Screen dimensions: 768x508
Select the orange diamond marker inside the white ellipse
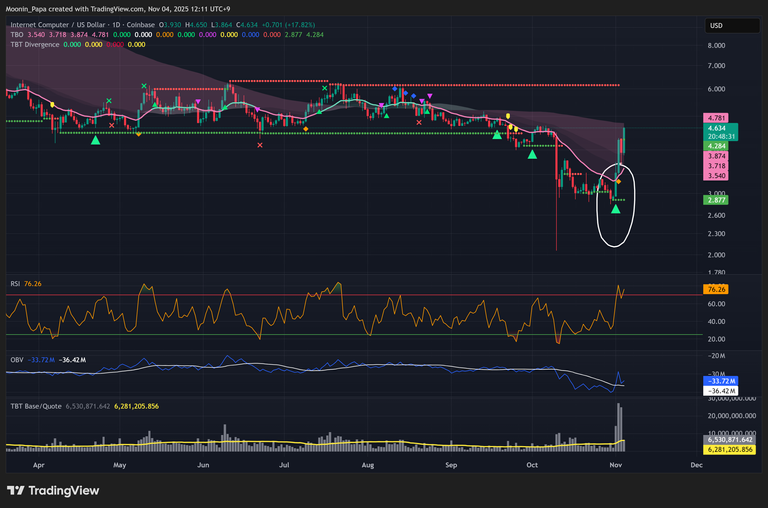(x=618, y=181)
